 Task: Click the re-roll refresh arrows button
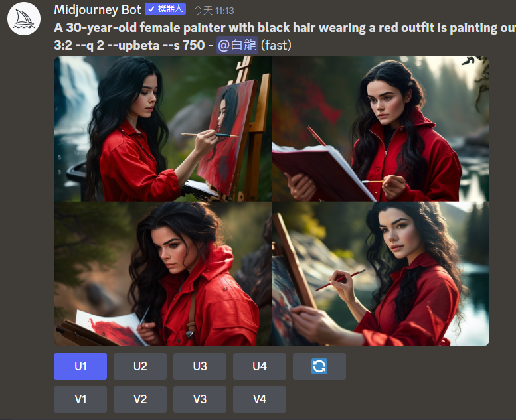click(319, 366)
